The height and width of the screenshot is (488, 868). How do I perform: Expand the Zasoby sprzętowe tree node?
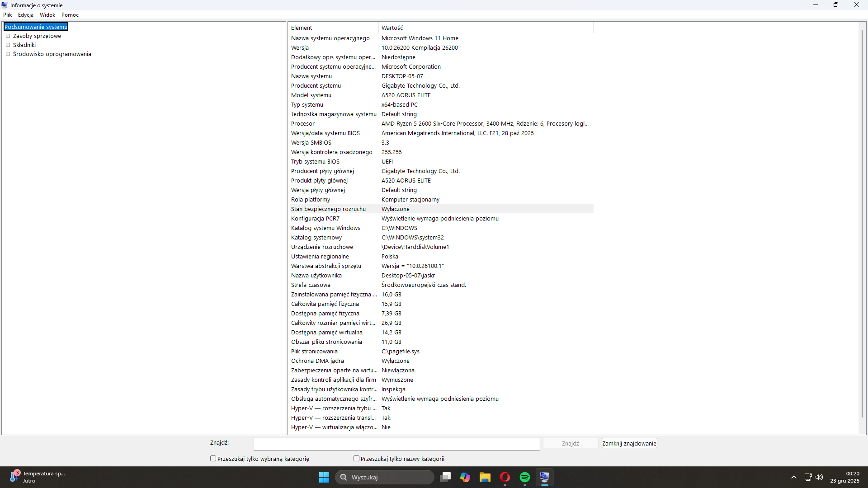click(x=8, y=36)
